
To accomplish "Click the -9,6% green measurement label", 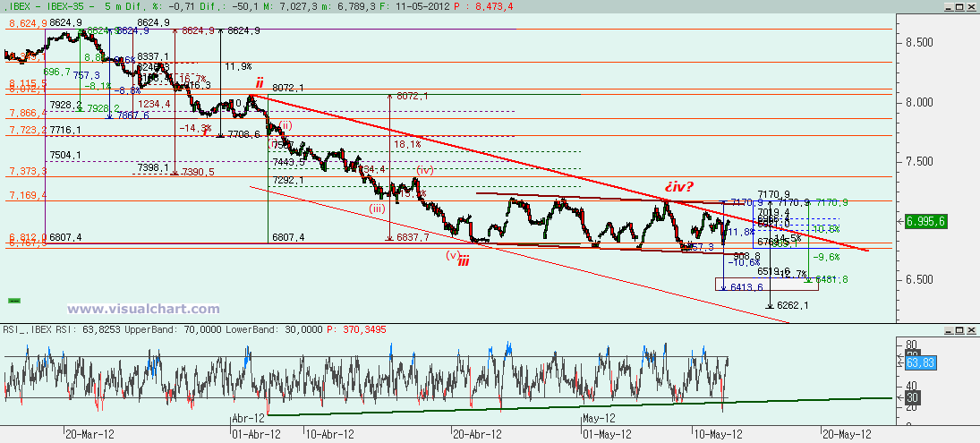I will [x=826, y=257].
